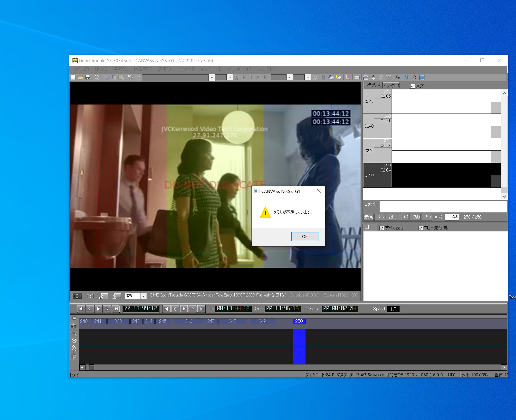Click the Fx effects icon

tap(397, 77)
